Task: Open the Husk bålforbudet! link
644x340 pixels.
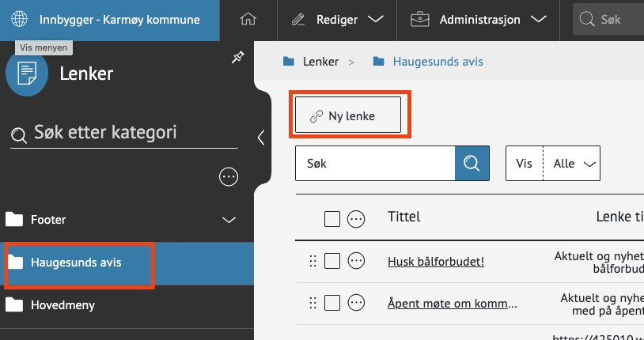Action: (436, 261)
